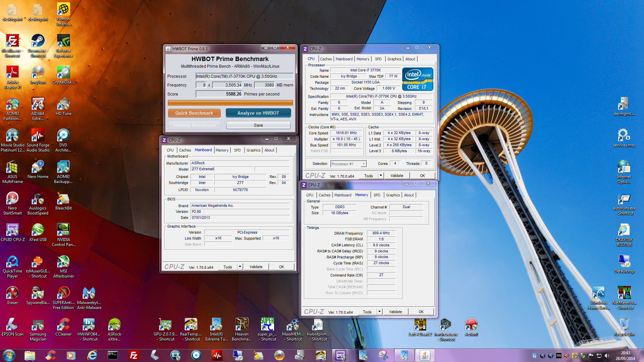Expand Tools dropdown arrow in Mainboard window
Screen dimensions: 644x362
tap(240, 267)
